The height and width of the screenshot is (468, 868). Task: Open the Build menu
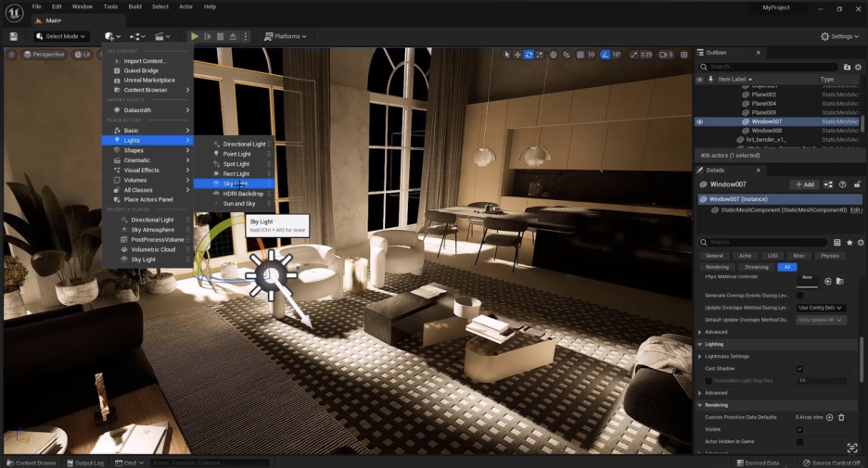(x=135, y=6)
